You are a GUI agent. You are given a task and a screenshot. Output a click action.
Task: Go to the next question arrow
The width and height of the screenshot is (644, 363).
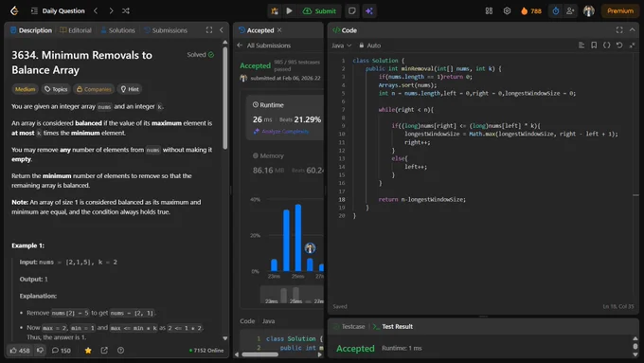[111, 11]
